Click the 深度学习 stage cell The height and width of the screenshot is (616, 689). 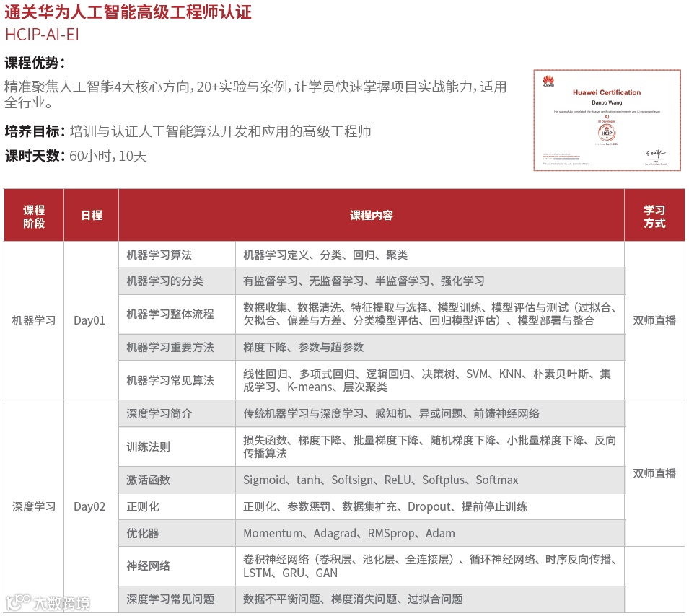coord(34,506)
